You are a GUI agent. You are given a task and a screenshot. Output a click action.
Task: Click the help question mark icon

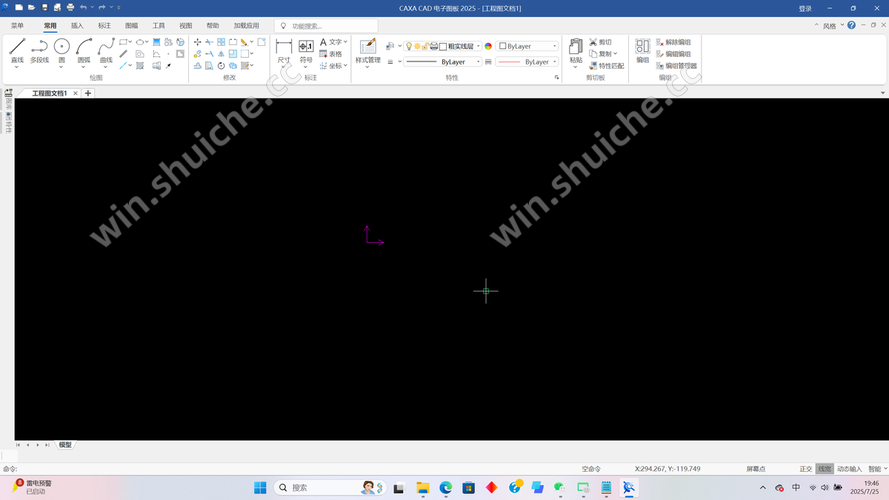click(852, 26)
